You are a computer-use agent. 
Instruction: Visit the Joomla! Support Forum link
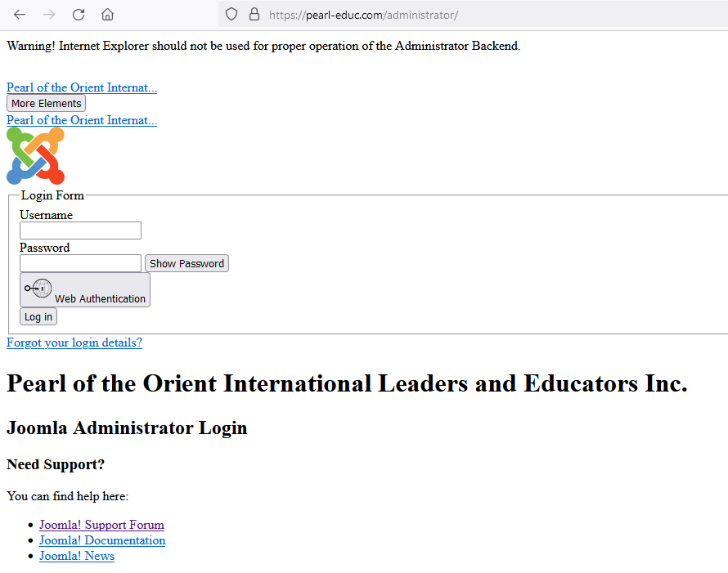coord(101,525)
